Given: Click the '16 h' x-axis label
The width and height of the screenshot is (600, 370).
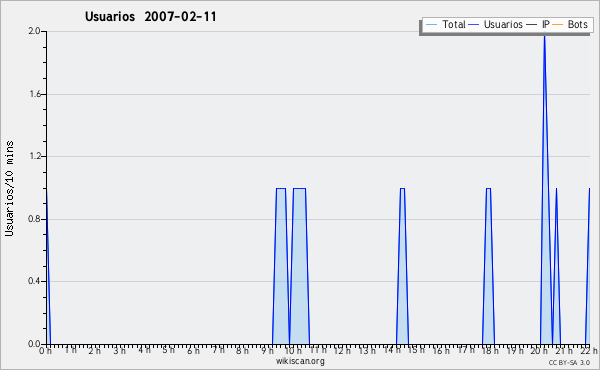Looking at the screenshot, I should 441,350.
